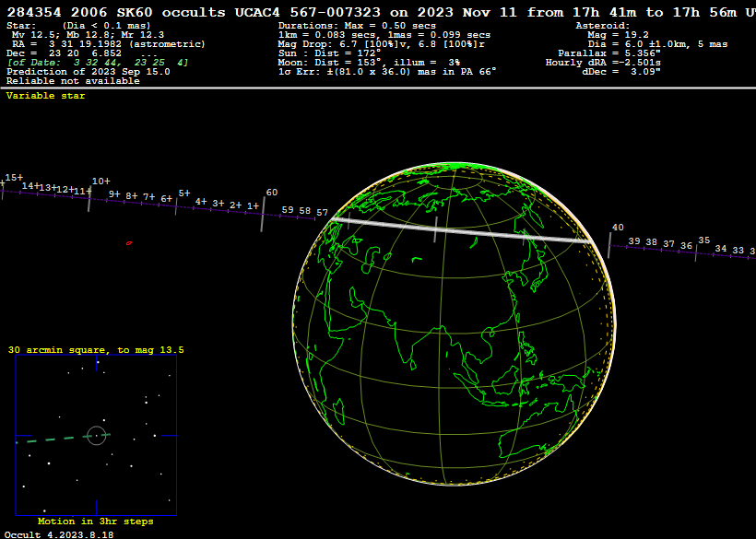Select the '1σ Err: ±(81.0 x 36.0) mas' line

387,72
